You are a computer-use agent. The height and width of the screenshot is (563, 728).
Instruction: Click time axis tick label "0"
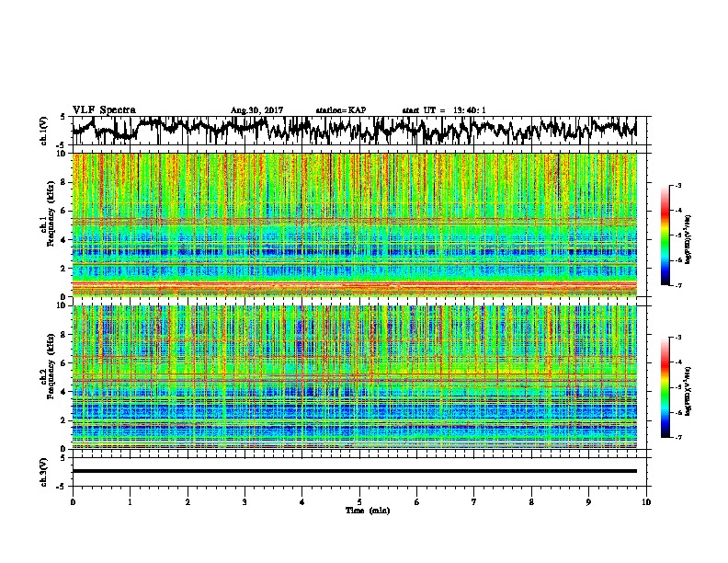click(73, 502)
